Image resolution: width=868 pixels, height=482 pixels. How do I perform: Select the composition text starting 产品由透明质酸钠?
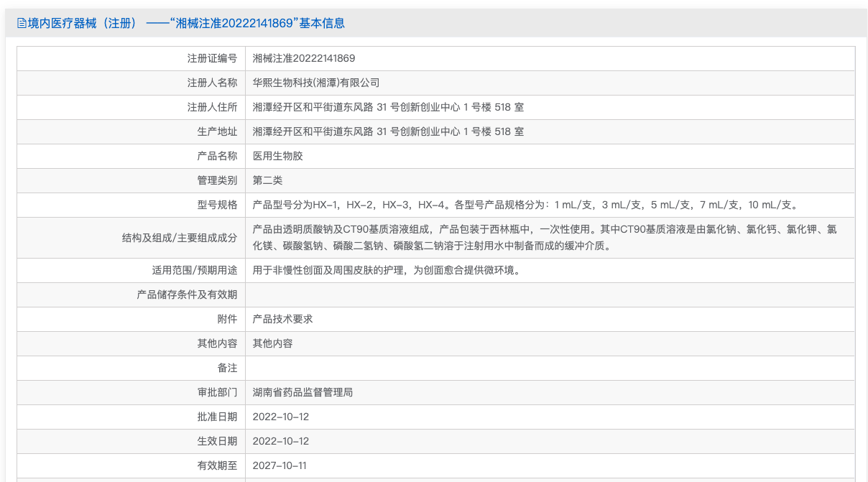pos(545,238)
